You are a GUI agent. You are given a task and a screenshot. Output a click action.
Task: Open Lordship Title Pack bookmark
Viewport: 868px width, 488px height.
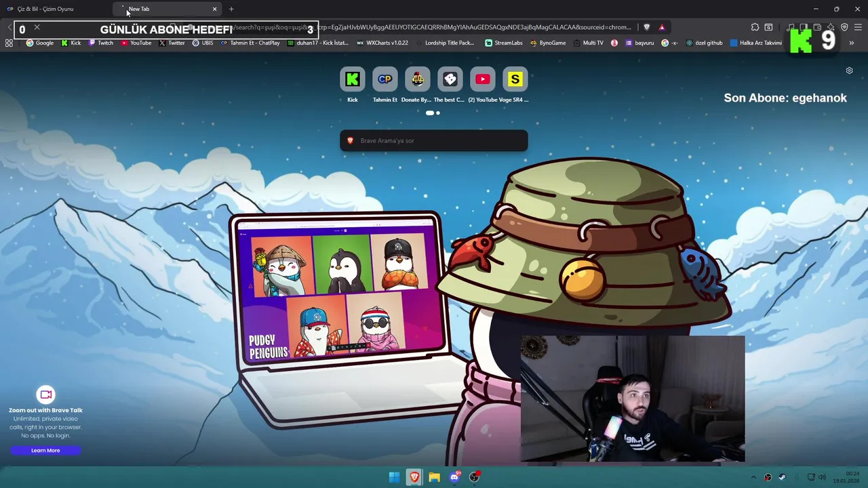[445, 43]
